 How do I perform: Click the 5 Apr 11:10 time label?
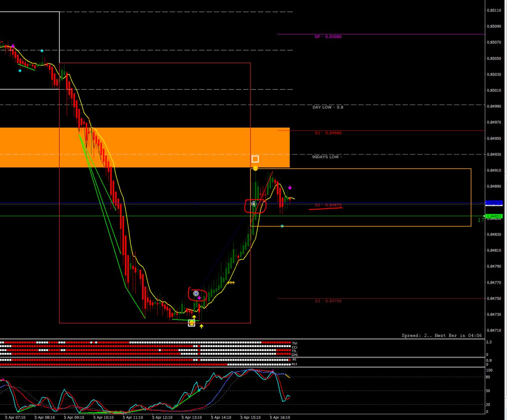tap(133, 417)
